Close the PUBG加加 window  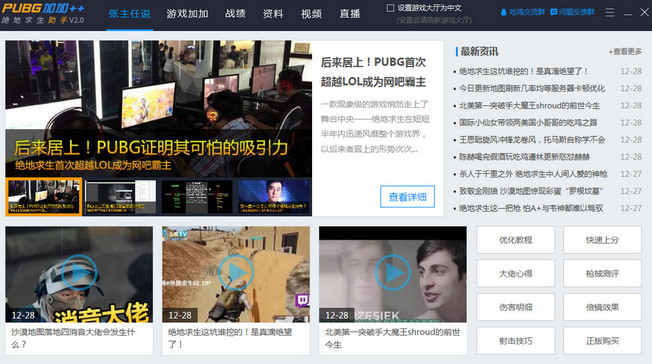pyautogui.click(x=644, y=12)
